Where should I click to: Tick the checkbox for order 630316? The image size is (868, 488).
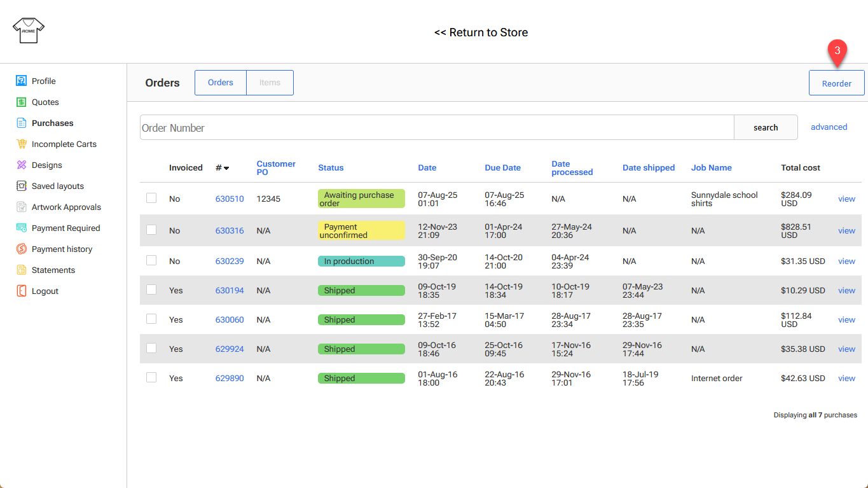pos(151,230)
